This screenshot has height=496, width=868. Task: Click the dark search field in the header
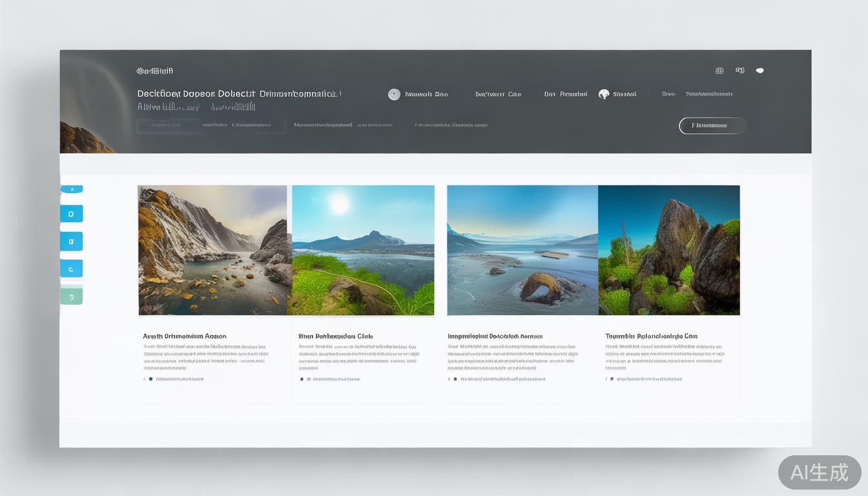point(167,125)
